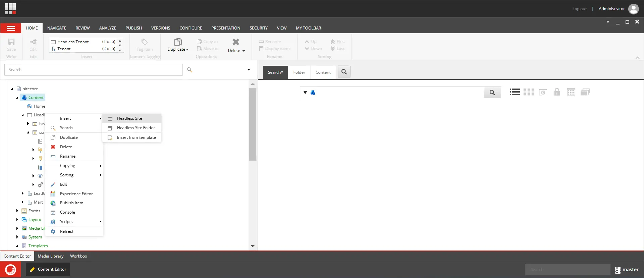Click the Duplicate ribbon icon

point(178,42)
